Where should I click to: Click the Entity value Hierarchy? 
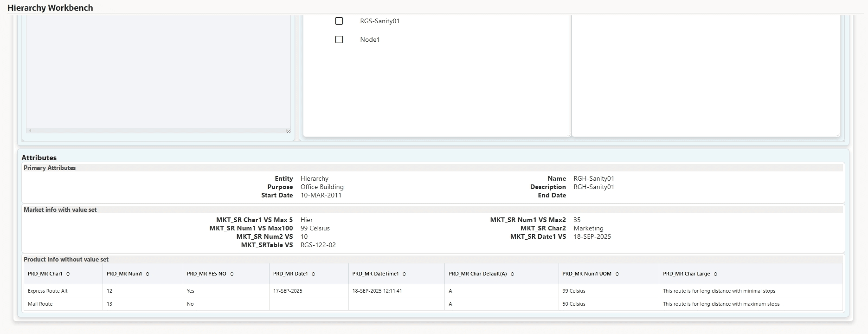pos(315,178)
